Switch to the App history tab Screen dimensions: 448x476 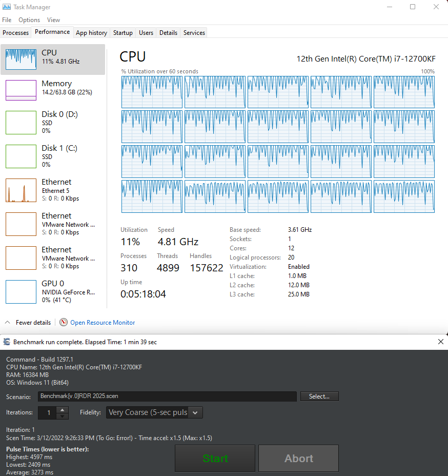[x=91, y=33]
